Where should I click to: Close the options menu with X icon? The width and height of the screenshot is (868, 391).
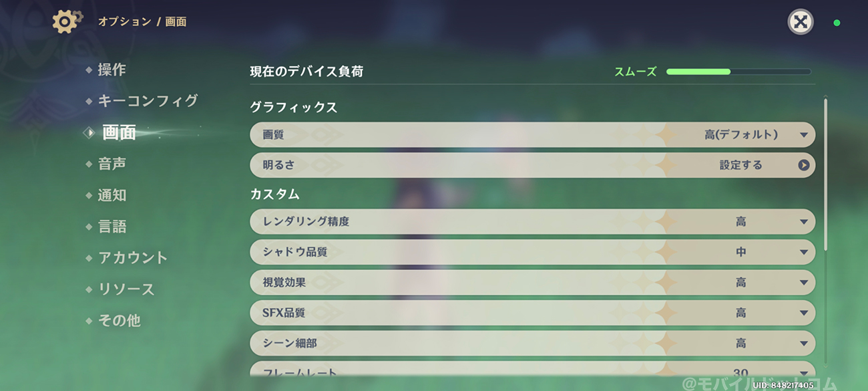point(800,22)
